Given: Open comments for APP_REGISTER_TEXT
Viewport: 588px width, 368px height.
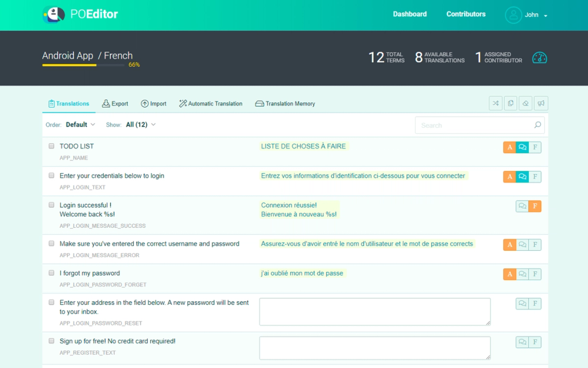Looking at the screenshot, I should click(x=522, y=342).
